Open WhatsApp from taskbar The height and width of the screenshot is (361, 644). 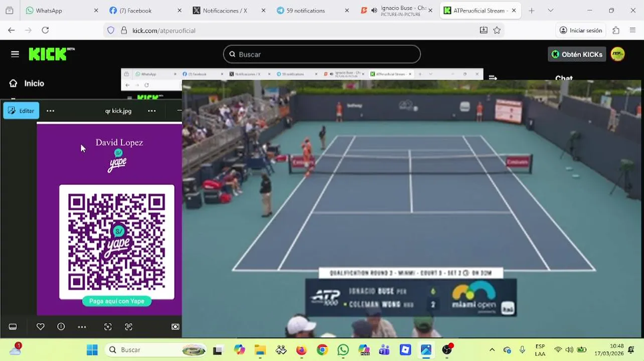[x=343, y=350]
